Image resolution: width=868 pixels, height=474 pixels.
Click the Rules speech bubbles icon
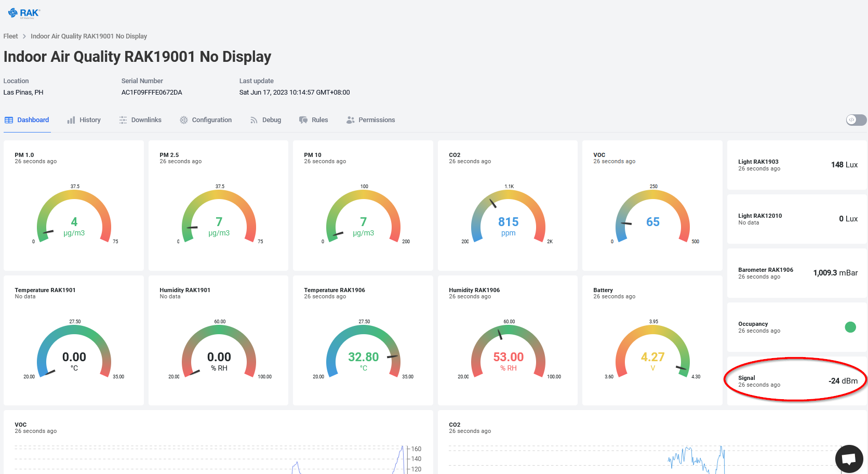coord(303,120)
